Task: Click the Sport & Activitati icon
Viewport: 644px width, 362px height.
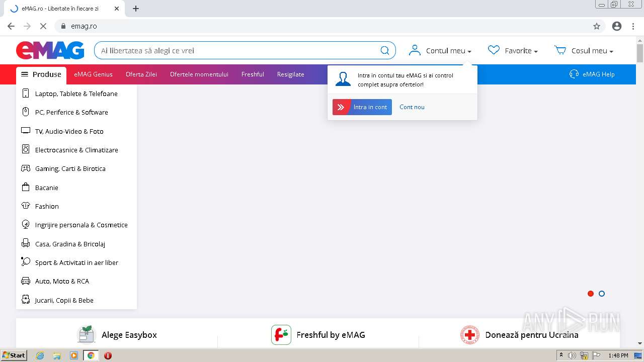Action: (x=26, y=262)
